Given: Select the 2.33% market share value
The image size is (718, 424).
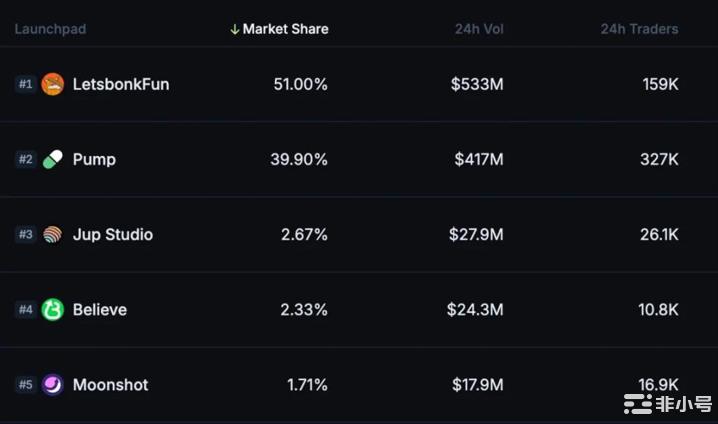Looking at the screenshot, I should coord(304,310).
